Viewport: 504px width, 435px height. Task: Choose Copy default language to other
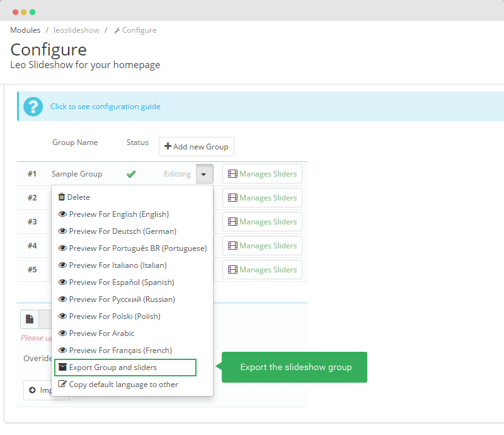[132, 385]
